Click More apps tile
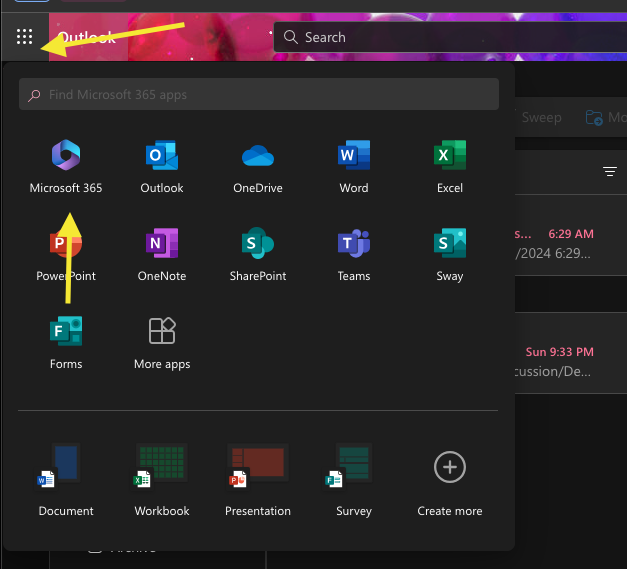This screenshot has height=569, width=627. 162,342
